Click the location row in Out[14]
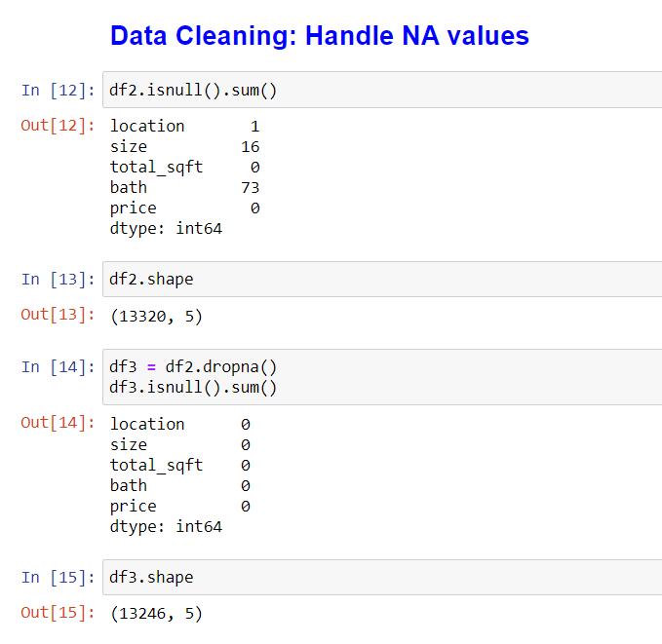This screenshot has height=644, width=662. (180, 424)
